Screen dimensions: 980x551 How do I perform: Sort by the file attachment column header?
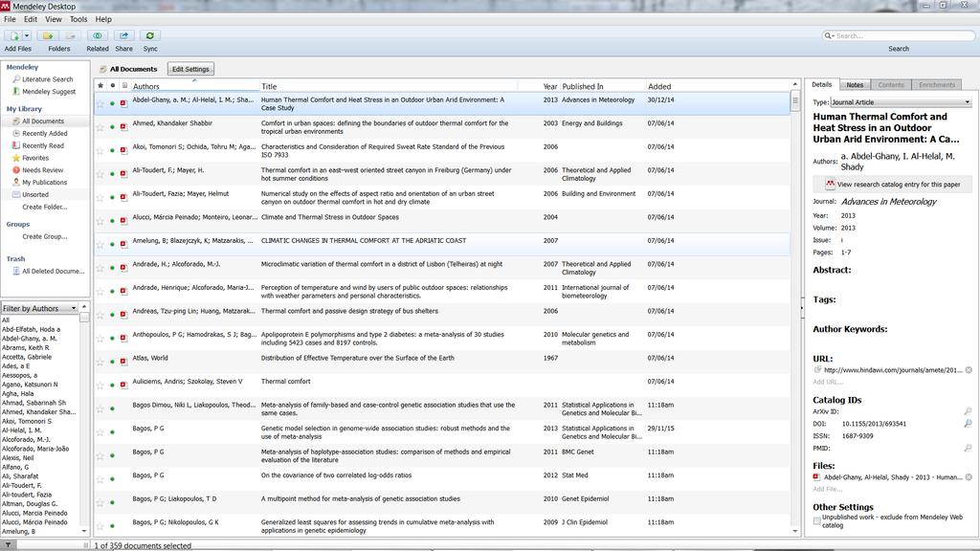click(x=124, y=85)
